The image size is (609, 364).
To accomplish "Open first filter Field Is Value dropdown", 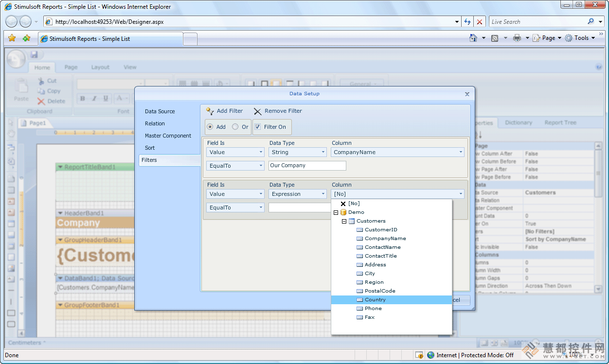I will click(235, 152).
